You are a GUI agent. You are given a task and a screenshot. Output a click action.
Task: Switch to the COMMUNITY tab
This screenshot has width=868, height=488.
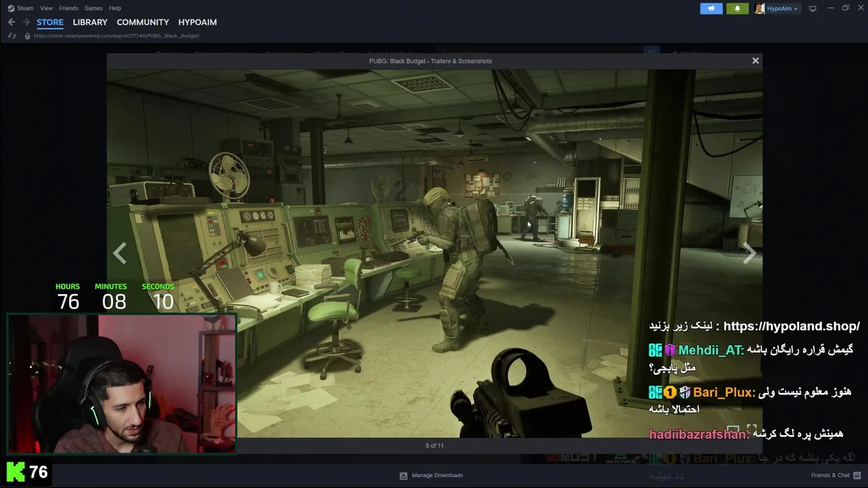coord(142,22)
